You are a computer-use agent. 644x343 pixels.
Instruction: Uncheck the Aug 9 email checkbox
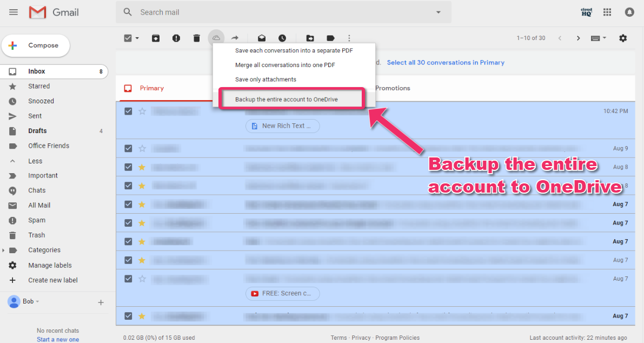click(x=128, y=148)
